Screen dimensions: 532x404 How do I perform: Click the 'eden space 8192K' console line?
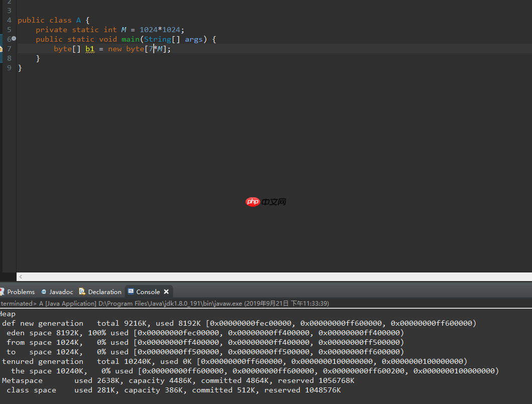205,333
